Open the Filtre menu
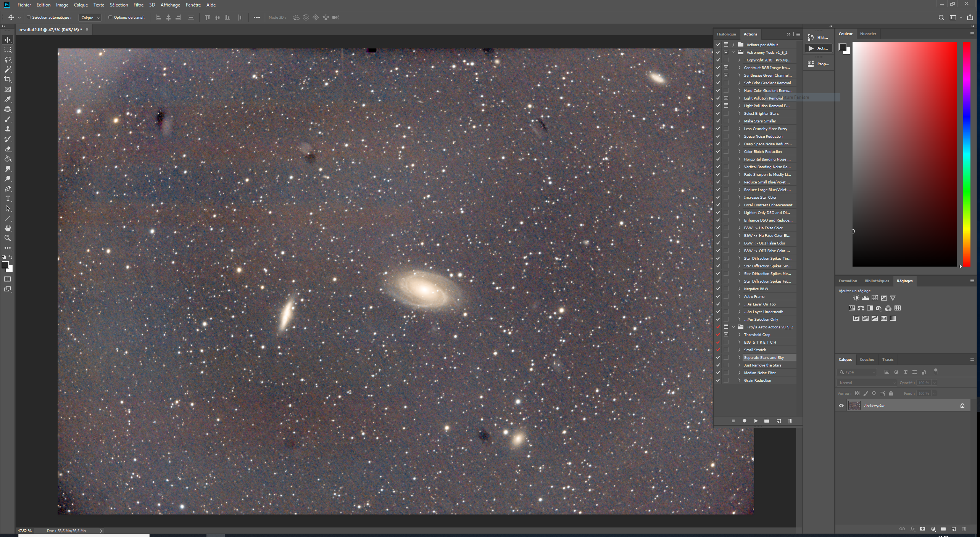This screenshot has width=980, height=537. (139, 5)
